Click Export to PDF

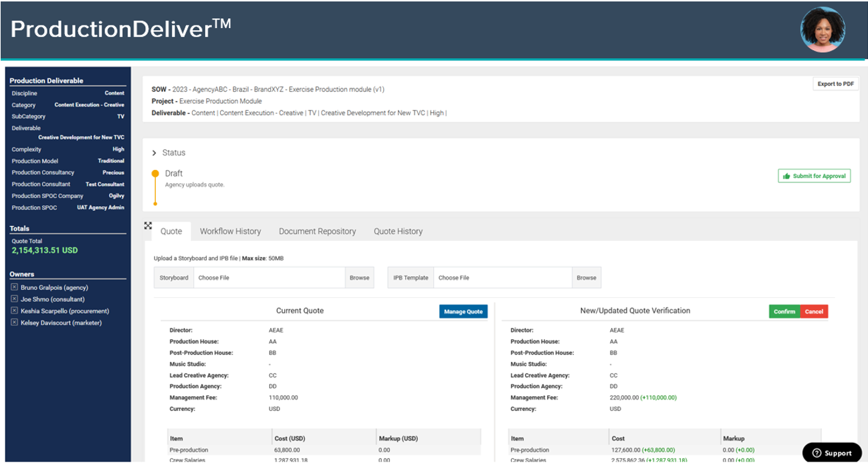(x=835, y=84)
